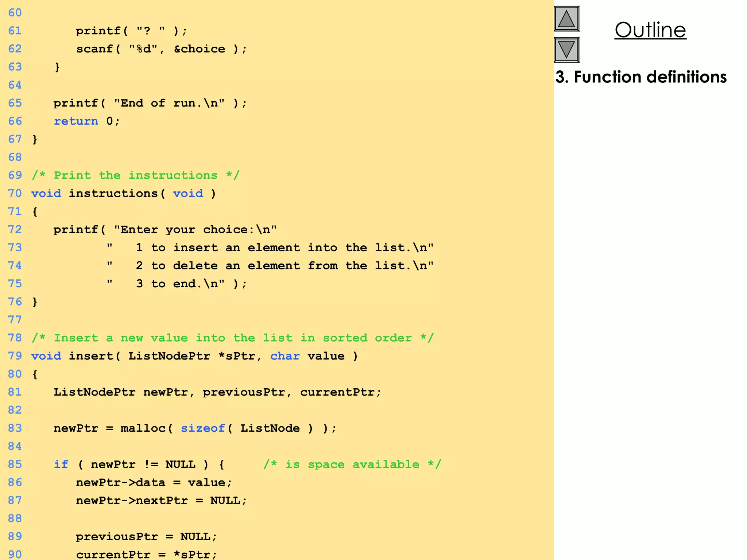Select the 'void insert( ListNodePtr *sPtr' signature
Viewport: 747px width, 560px height.
click(195, 356)
